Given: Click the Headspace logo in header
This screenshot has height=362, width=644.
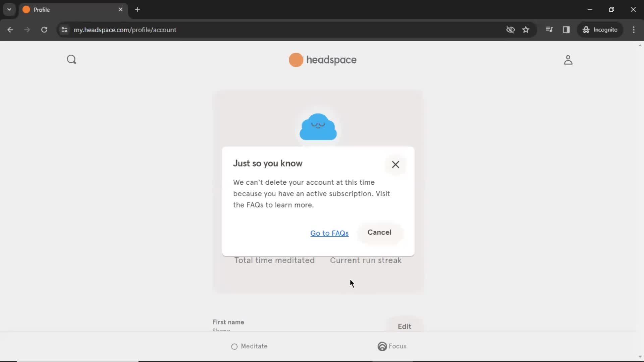Looking at the screenshot, I should (322, 60).
